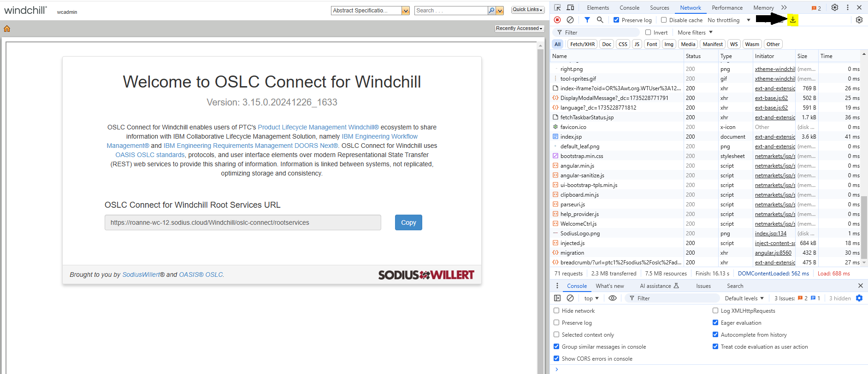Focus the Windchill search box

tap(451, 11)
